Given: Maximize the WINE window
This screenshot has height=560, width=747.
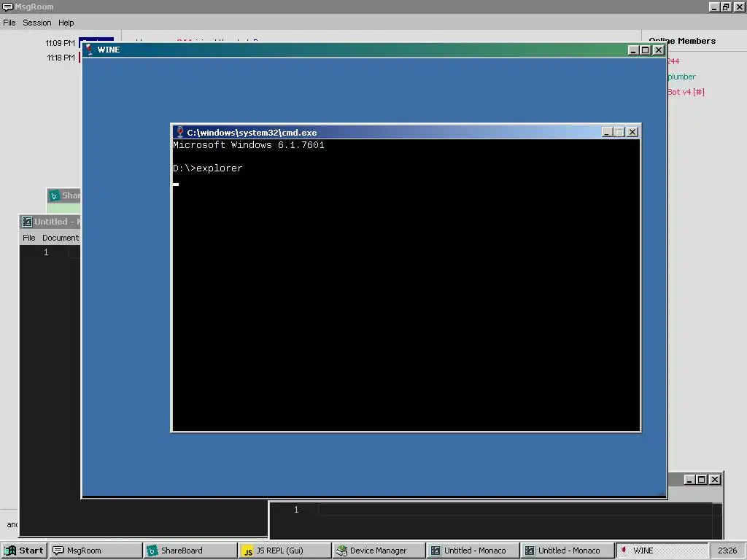Looking at the screenshot, I should click(x=646, y=50).
